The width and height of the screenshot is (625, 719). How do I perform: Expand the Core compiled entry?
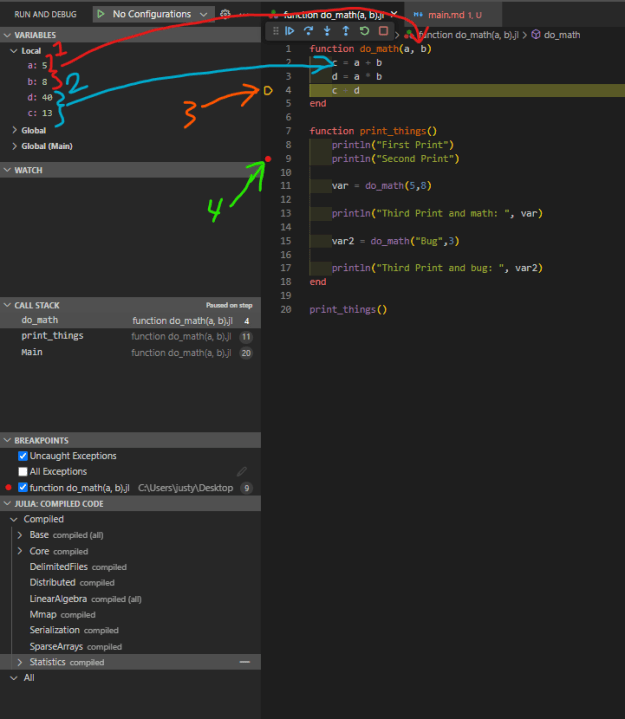(x=20, y=551)
